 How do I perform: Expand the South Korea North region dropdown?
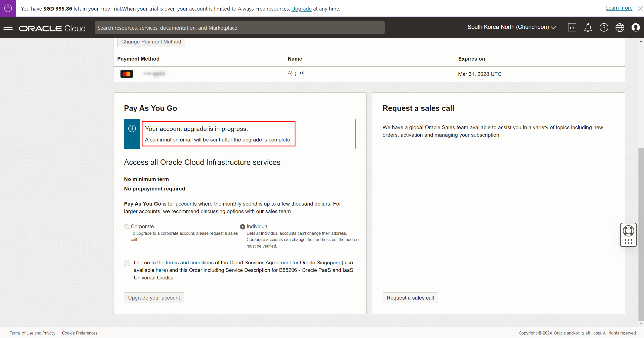(511, 27)
